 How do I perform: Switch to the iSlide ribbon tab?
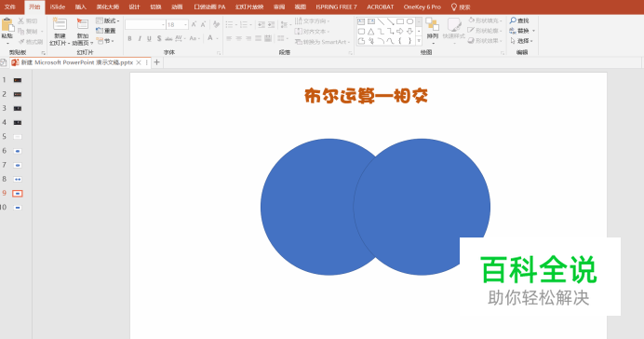(x=58, y=7)
